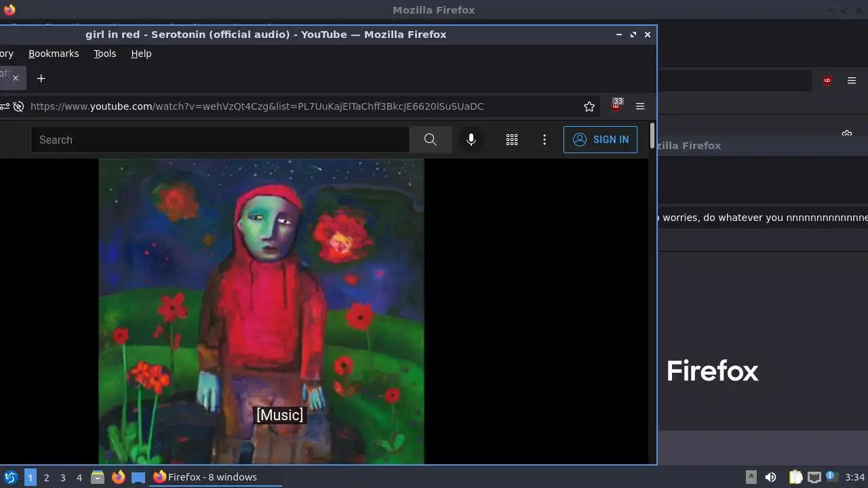868x488 pixels.
Task: Launch Firefox from taskbar quick launcher
Action: (x=118, y=477)
